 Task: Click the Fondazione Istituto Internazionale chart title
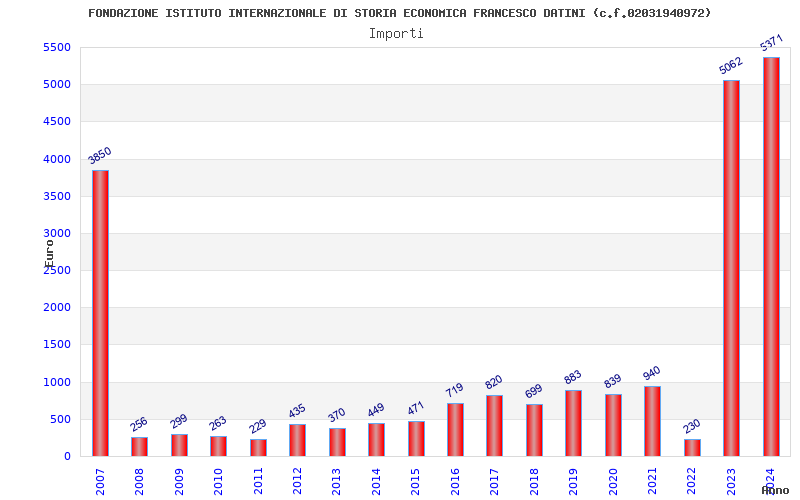pyautogui.click(x=399, y=13)
